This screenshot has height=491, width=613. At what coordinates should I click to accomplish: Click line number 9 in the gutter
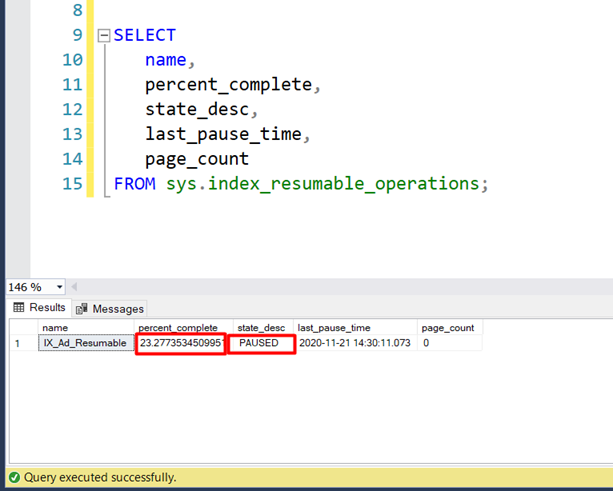pyautogui.click(x=77, y=35)
